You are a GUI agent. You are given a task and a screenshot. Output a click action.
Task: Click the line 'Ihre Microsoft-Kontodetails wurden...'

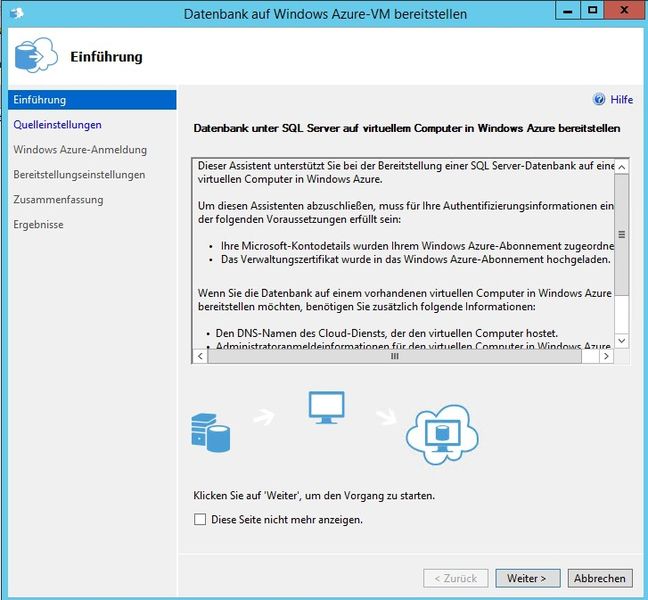pyautogui.click(x=417, y=246)
